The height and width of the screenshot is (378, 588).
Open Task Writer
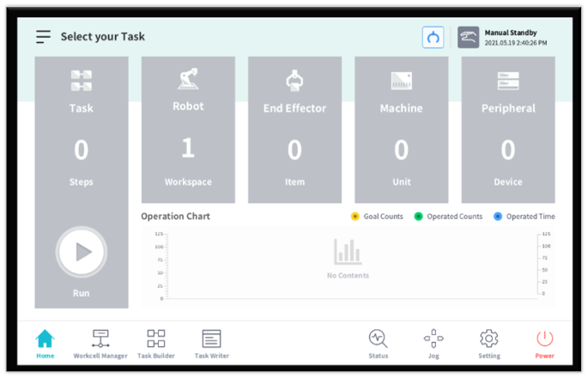(x=211, y=343)
